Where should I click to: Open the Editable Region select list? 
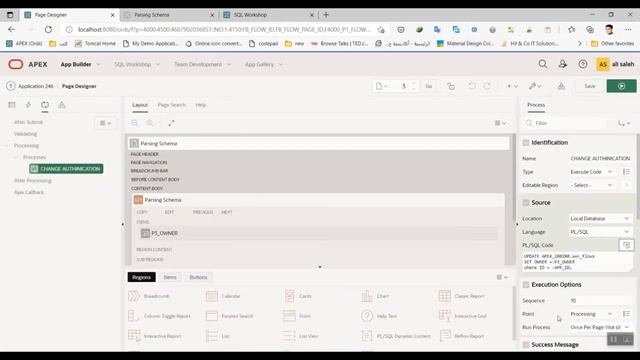[591, 185]
